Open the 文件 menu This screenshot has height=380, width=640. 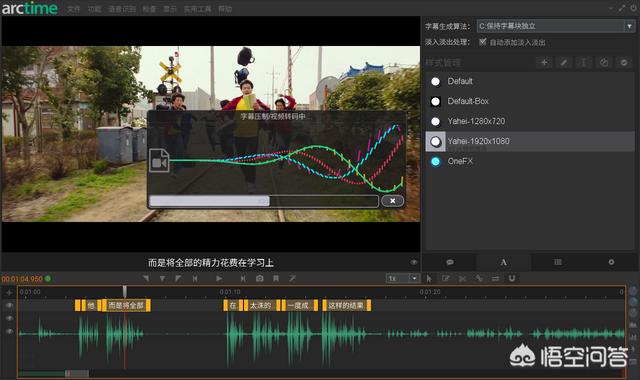[x=73, y=9]
